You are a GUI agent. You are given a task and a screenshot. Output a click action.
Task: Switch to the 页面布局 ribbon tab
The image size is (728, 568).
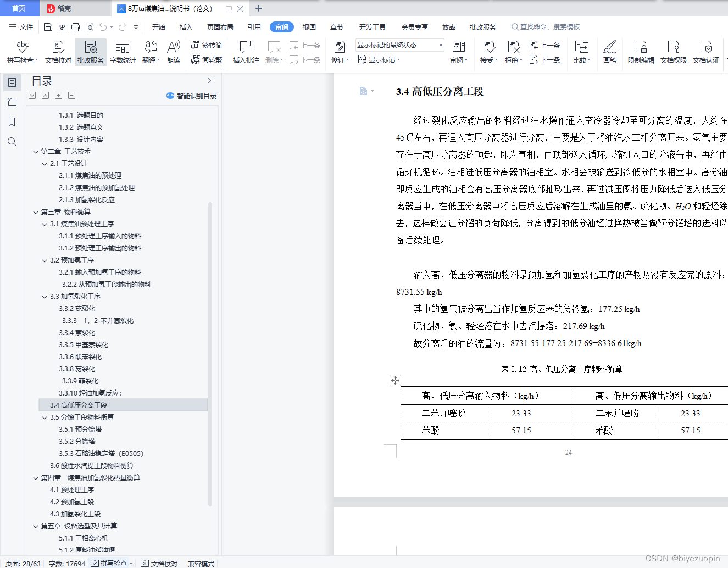click(x=220, y=27)
